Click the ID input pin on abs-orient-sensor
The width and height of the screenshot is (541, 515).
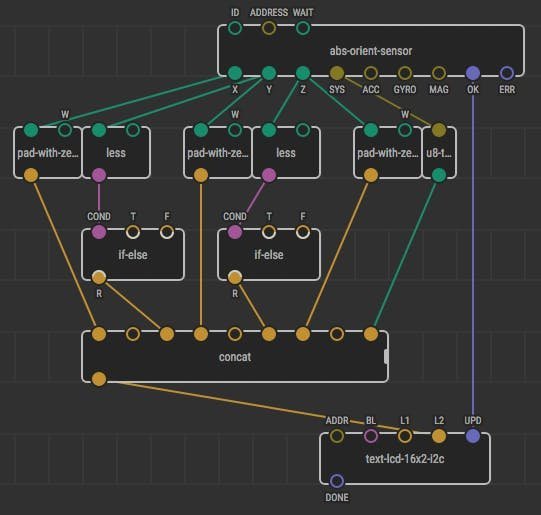[235, 28]
